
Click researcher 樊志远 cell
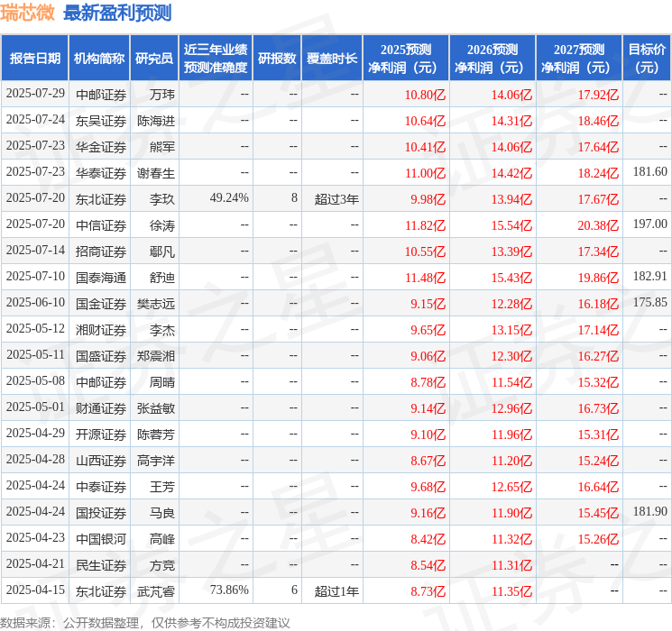155,304
